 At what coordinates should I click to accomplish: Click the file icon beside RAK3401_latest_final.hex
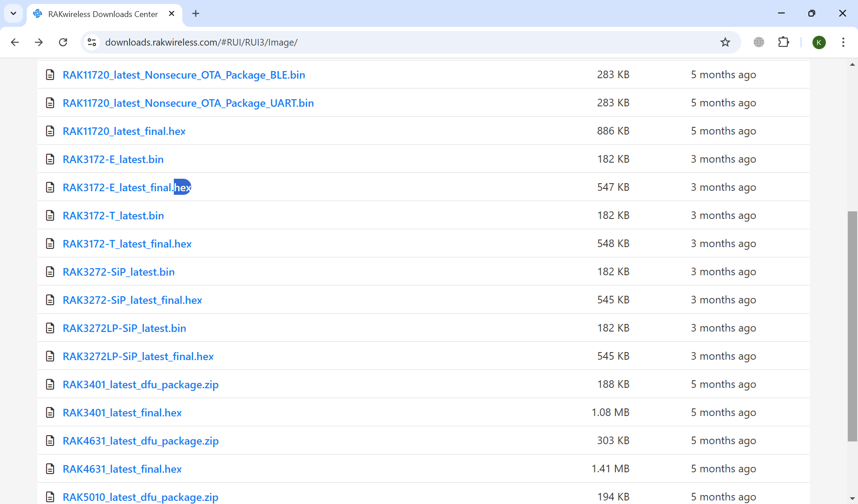tap(50, 412)
